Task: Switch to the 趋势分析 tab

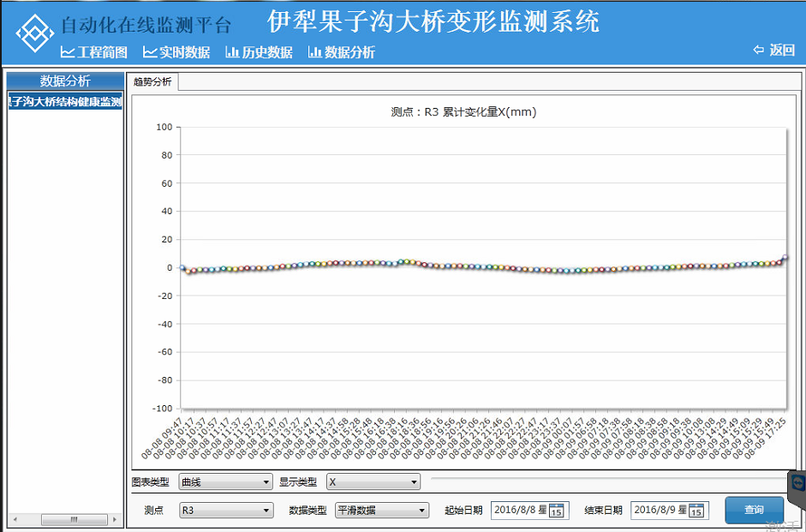Action: click(x=152, y=82)
